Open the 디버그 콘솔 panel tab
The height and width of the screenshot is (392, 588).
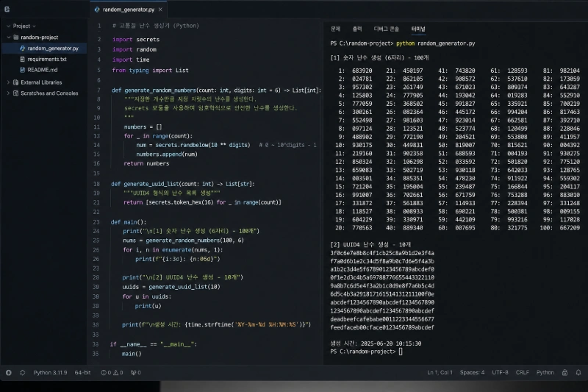tap(387, 29)
